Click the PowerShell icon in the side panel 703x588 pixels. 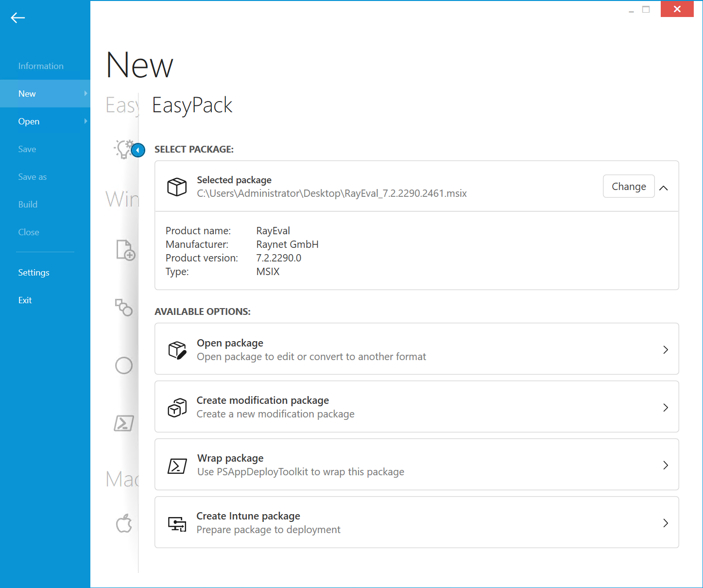(124, 423)
